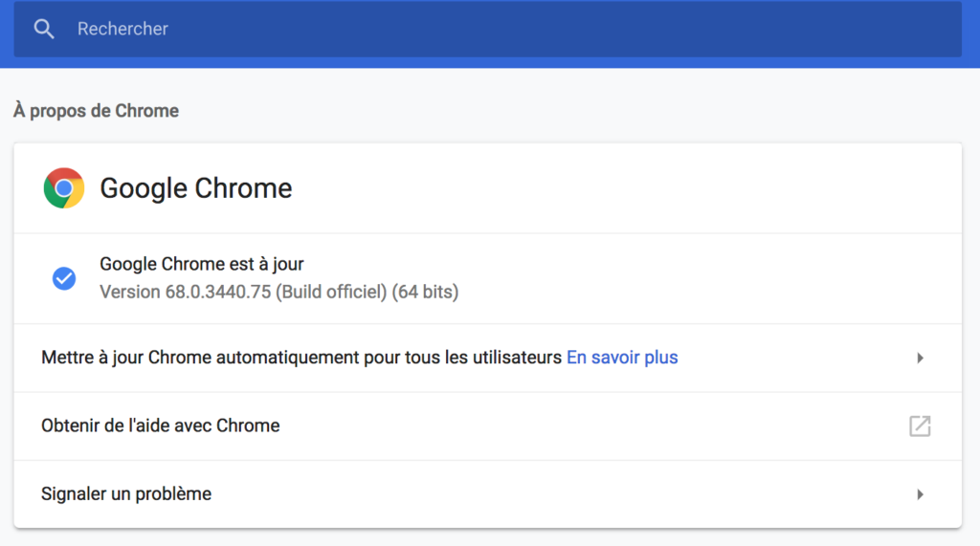980x546 pixels.
Task: Open the En savoir plus link
Action: coord(622,358)
